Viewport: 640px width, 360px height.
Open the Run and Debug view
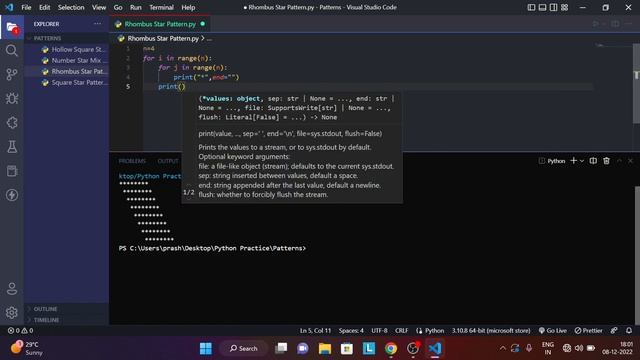pyautogui.click(x=12, y=98)
